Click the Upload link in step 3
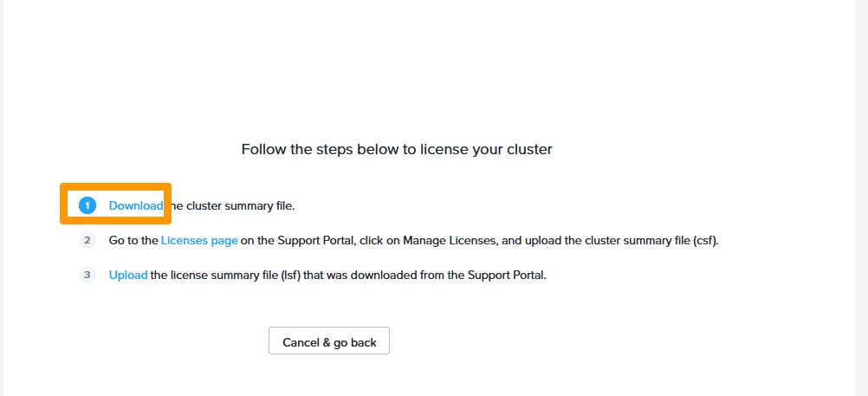 pos(127,275)
